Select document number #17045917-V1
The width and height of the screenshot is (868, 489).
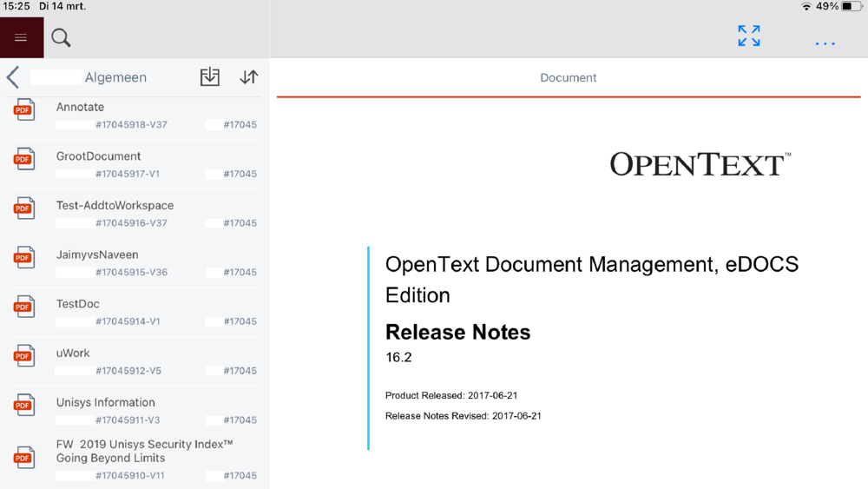pyautogui.click(x=128, y=174)
